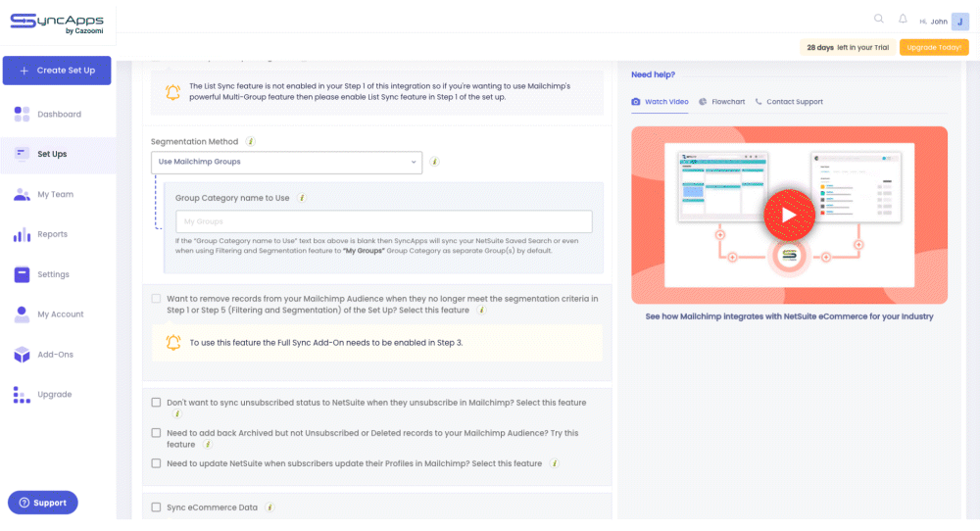Click the 28 days left trial badge
The width and height of the screenshot is (980, 531).
tap(848, 47)
